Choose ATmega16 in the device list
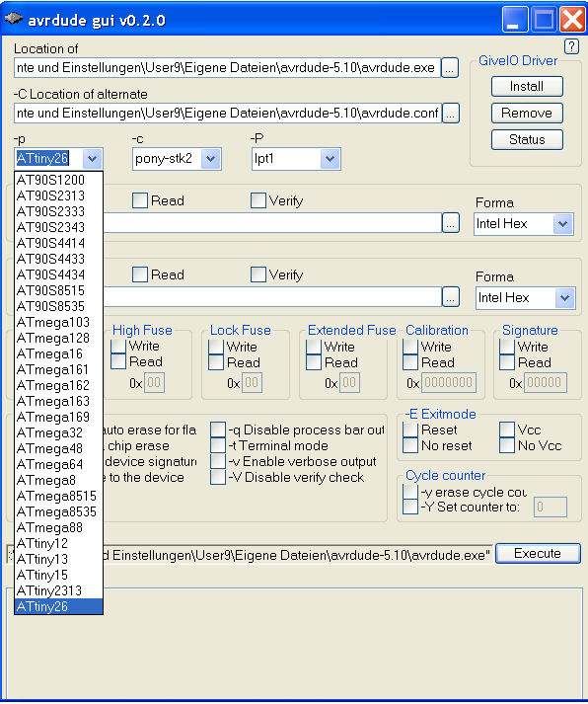Viewport: 588px width, 704px height. (x=59, y=353)
